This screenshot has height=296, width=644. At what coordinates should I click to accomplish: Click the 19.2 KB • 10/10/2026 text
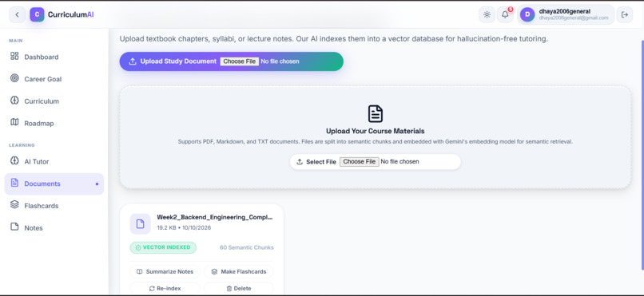(x=184, y=227)
